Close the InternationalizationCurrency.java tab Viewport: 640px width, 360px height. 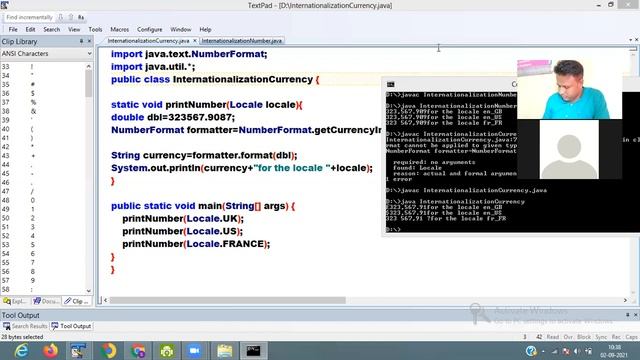click(195, 41)
